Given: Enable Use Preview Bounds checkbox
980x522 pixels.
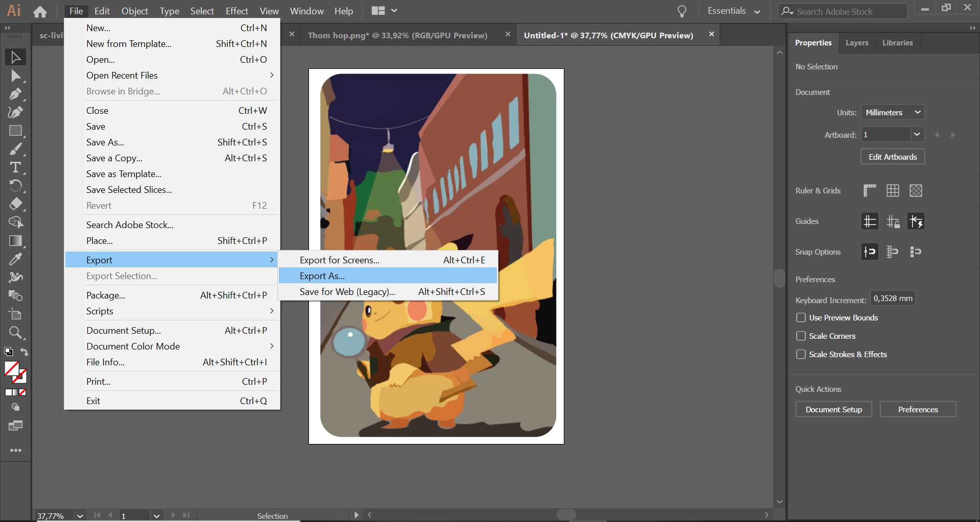Looking at the screenshot, I should (801, 318).
